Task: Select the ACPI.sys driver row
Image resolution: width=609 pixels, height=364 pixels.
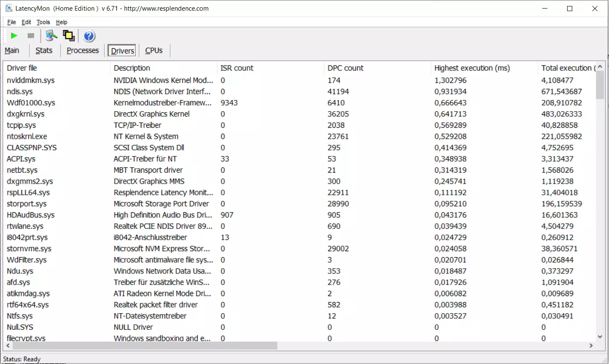Action: [299, 159]
